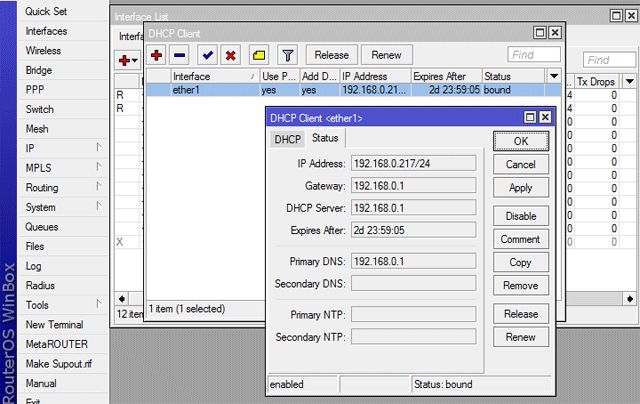The height and width of the screenshot is (404, 640).
Task: Switch to the DHCP tab
Action: [287, 139]
